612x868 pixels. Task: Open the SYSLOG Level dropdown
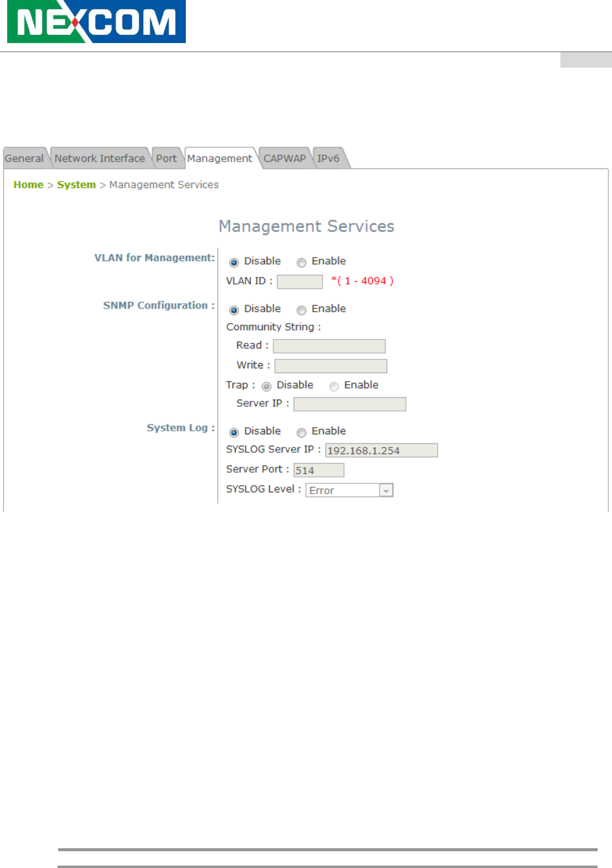[349, 490]
